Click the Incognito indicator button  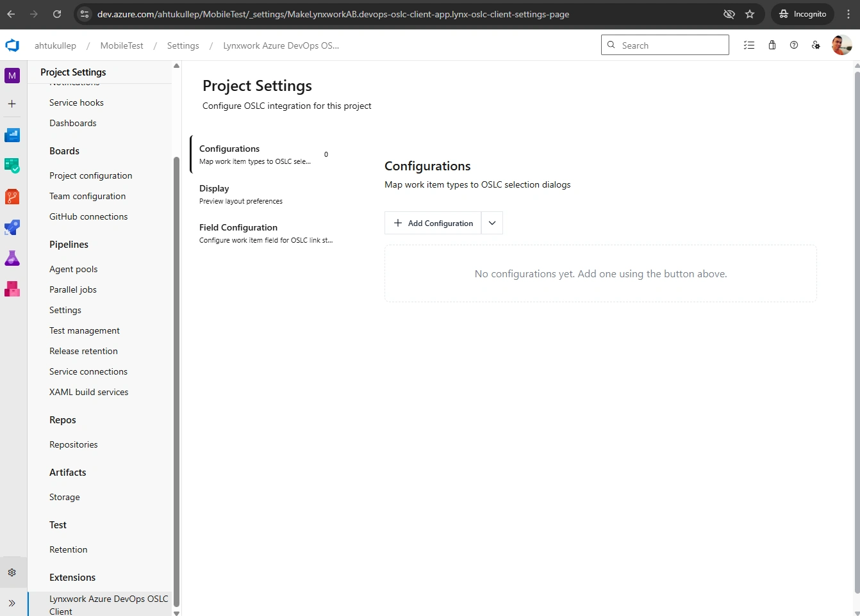(x=802, y=14)
